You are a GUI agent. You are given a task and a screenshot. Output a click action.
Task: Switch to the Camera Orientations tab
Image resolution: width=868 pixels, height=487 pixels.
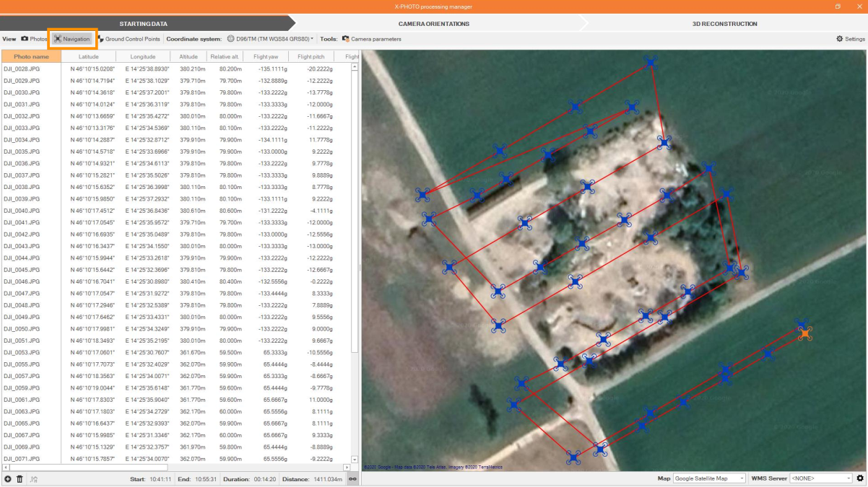tap(433, 24)
